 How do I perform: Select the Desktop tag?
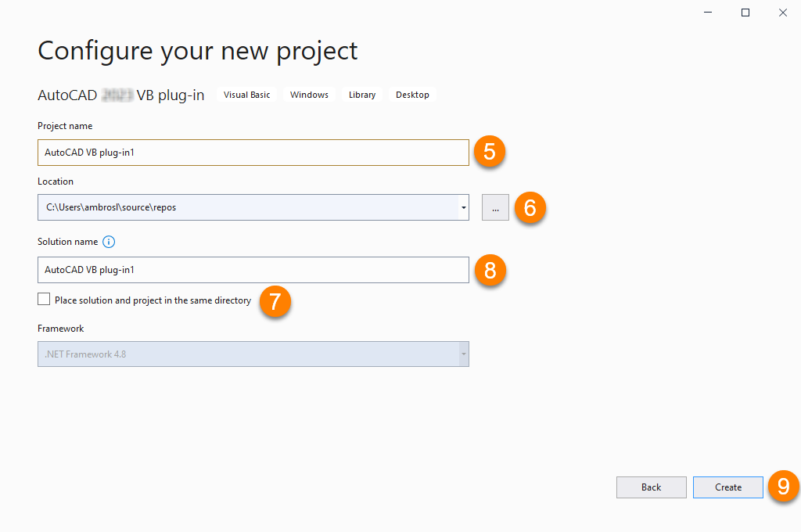[412, 95]
